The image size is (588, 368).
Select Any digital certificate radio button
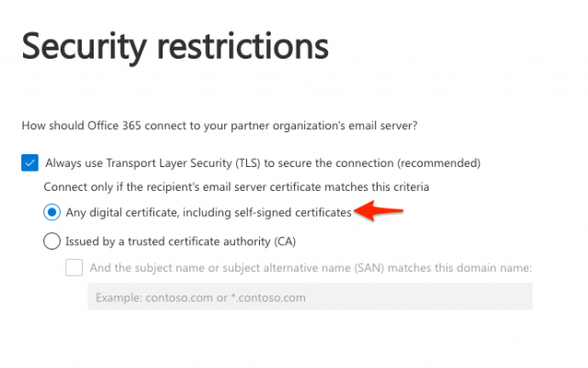point(51,212)
